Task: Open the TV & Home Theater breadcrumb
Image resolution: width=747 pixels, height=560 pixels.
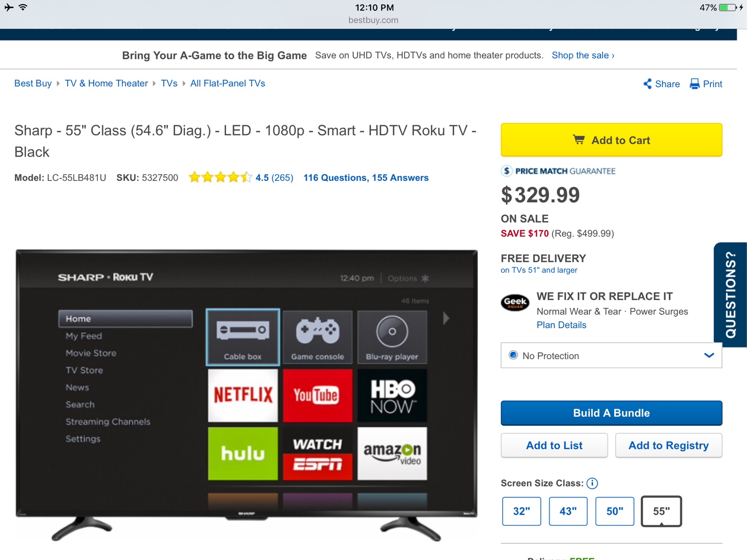Action: pos(106,83)
